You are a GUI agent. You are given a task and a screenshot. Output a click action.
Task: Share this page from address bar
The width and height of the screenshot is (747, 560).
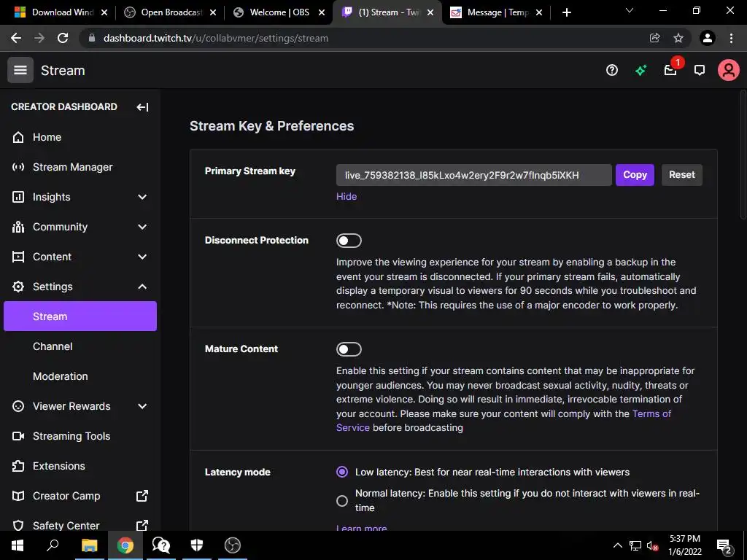655,38
